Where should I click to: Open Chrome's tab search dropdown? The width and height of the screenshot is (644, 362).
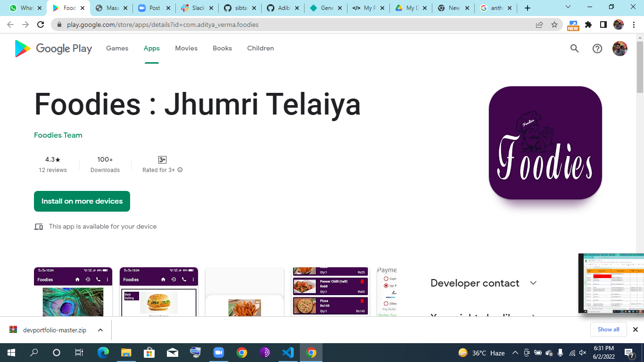(x=568, y=7)
